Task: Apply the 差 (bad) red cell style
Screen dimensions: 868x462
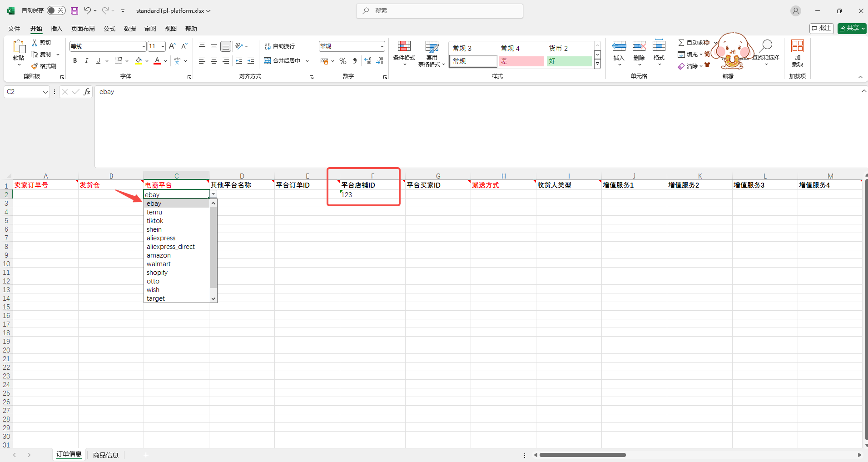Action: point(521,61)
